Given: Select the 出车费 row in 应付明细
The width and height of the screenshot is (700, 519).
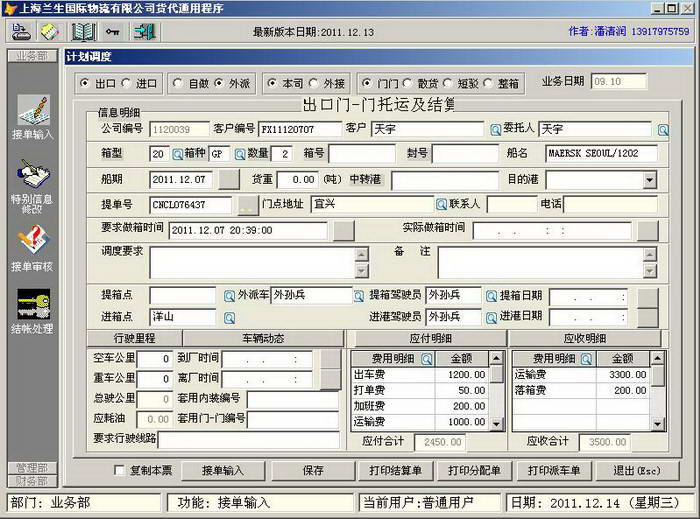Looking at the screenshot, I should point(420,375).
